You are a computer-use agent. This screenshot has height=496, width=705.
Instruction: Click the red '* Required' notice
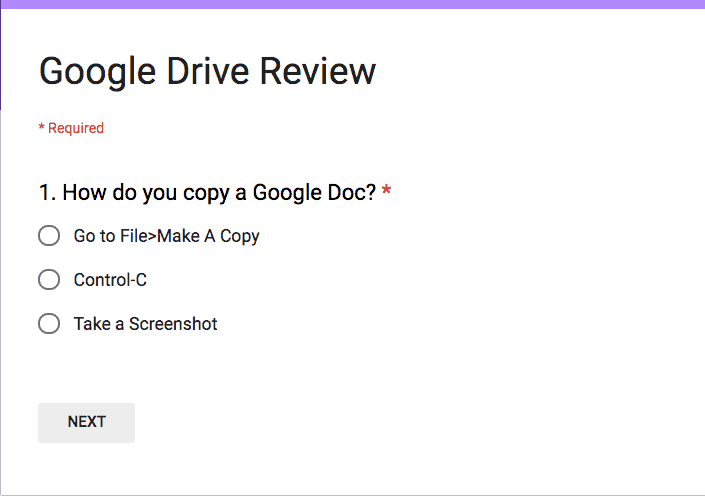[x=71, y=128]
